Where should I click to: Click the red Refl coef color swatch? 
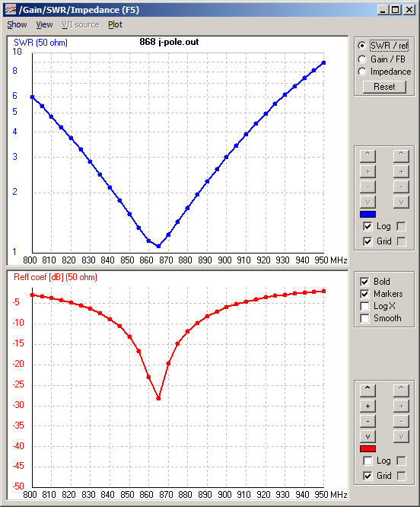click(x=367, y=449)
